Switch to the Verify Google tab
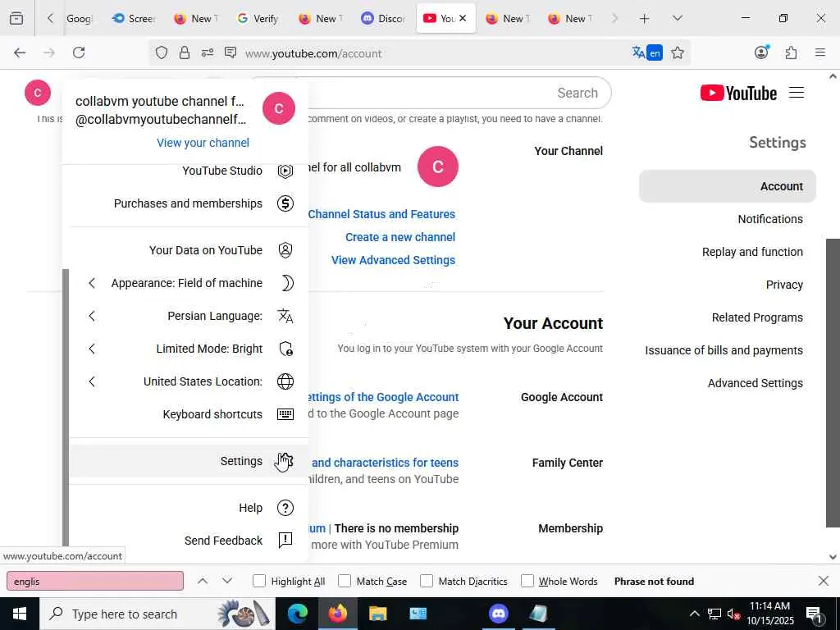Screen dimensions: 840x630 [x=258, y=18]
